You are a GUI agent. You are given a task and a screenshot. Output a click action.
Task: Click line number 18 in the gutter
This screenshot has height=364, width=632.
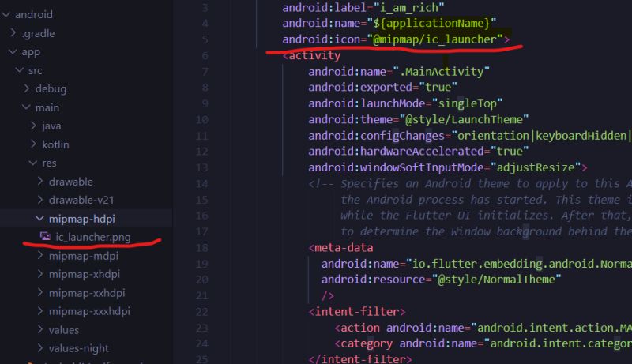(x=202, y=247)
